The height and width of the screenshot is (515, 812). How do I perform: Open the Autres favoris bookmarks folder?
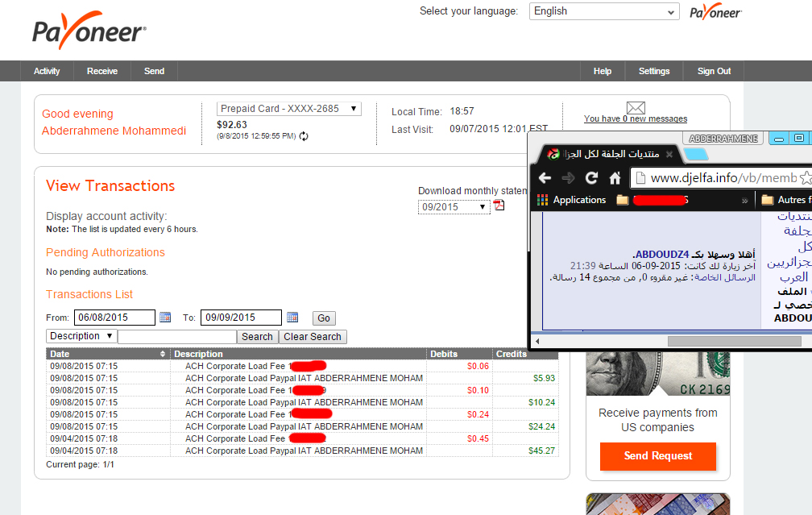(x=786, y=200)
